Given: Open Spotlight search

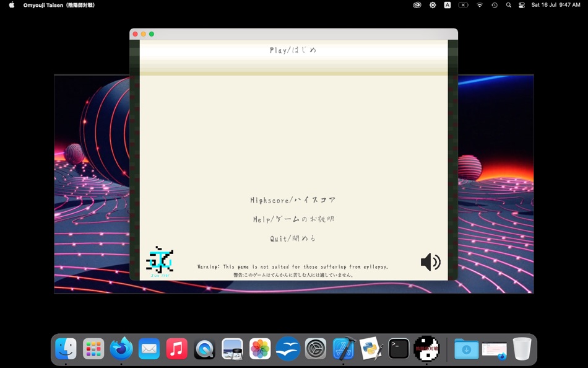Looking at the screenshot, I should (509, 5).
